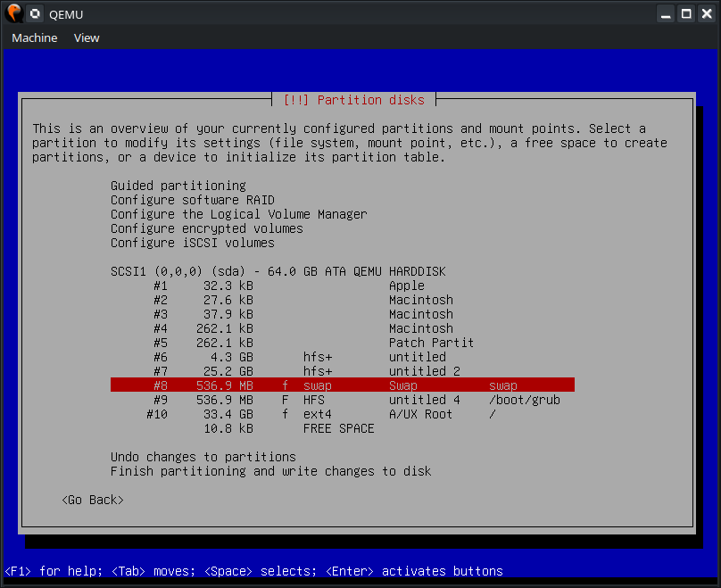Minimize the QEMU window
The height and width of the screenshot is (588, 721).
667,13
